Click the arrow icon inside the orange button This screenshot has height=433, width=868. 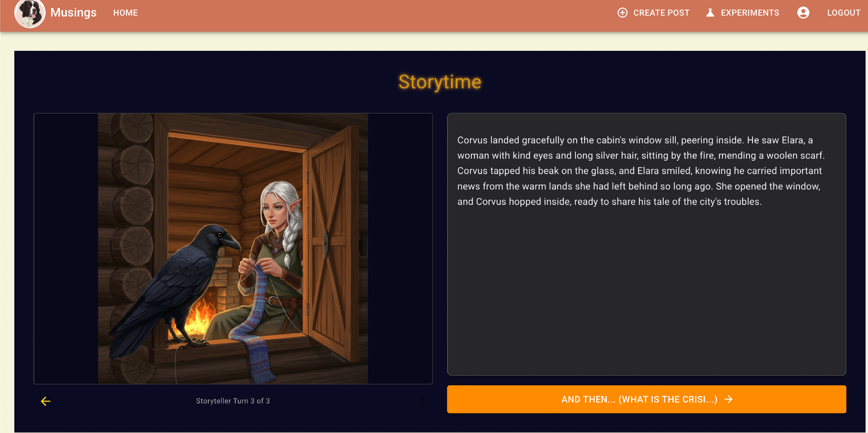click(x=729, y=399)
